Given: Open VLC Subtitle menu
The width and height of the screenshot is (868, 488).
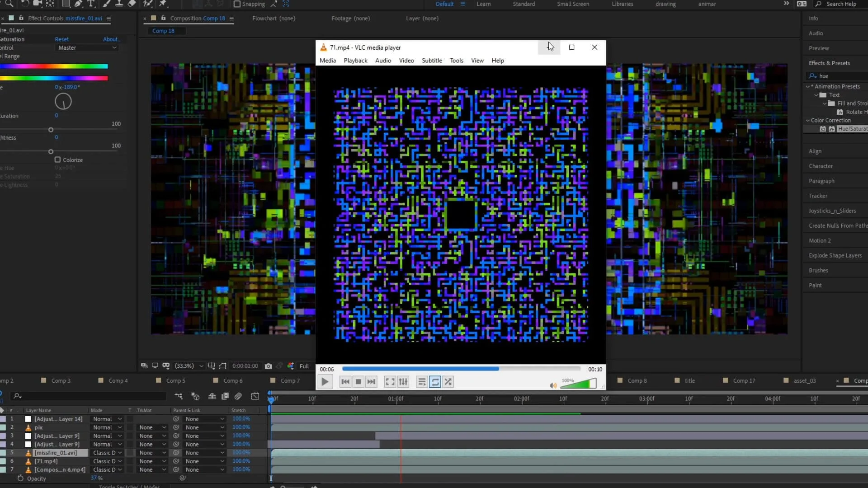Looking at the screenshot, I should pos(431,61).
